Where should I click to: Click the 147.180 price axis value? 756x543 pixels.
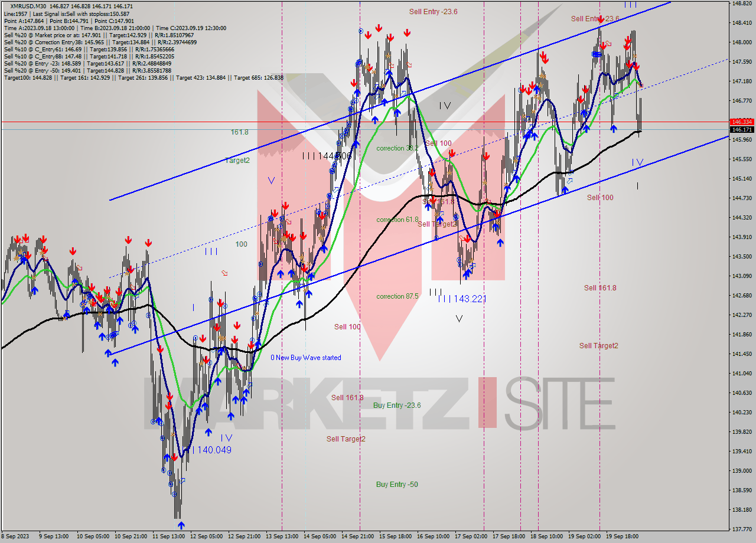[742, 81]
